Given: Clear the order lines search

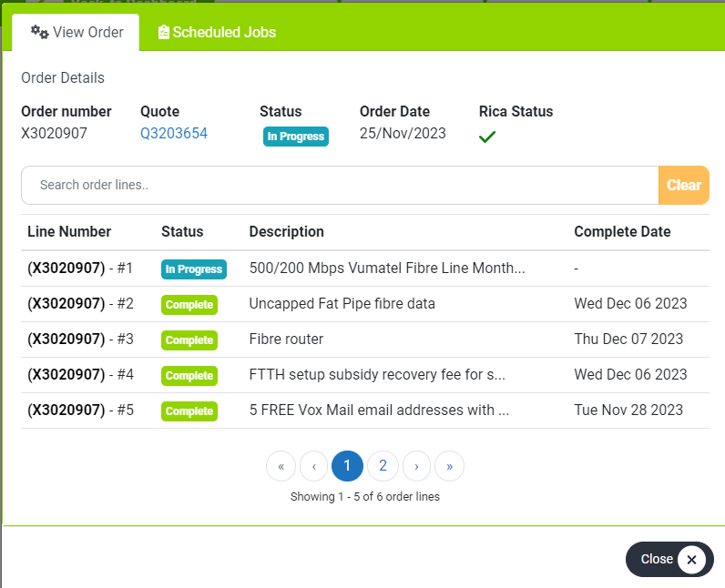Looking at the screenshot, I should [684, 185].
